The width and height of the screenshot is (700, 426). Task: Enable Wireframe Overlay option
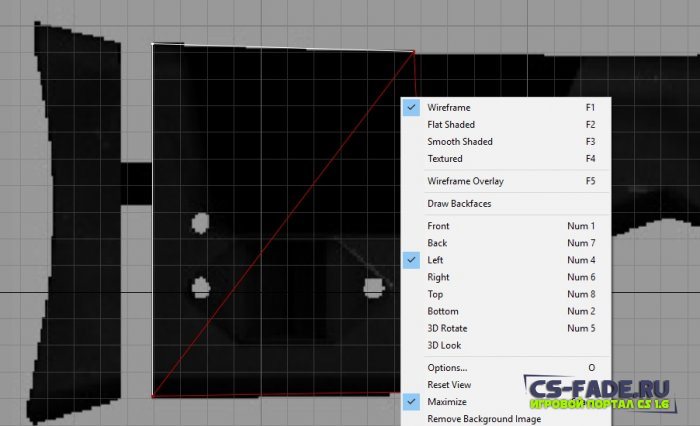click(x=506, y=181)
